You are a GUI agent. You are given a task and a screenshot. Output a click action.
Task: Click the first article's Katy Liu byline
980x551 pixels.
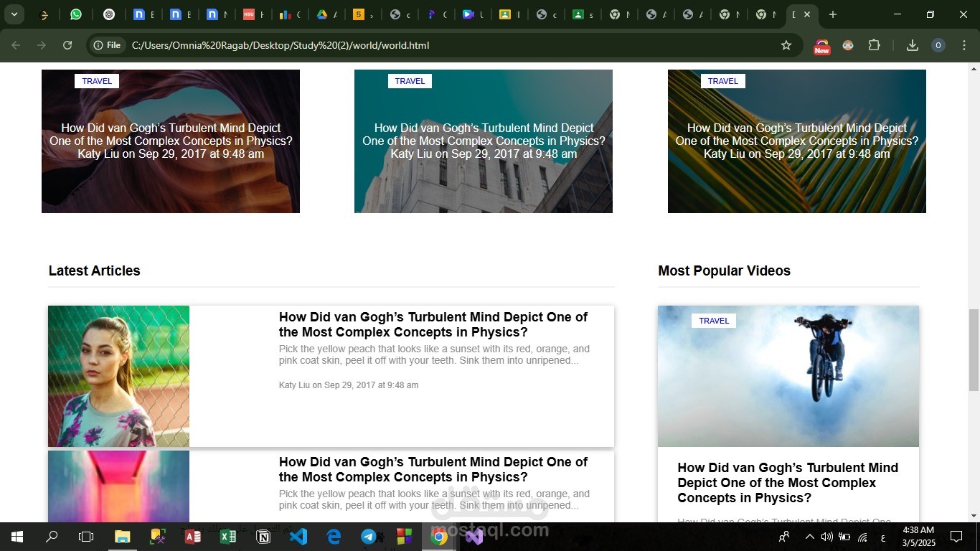349,385
